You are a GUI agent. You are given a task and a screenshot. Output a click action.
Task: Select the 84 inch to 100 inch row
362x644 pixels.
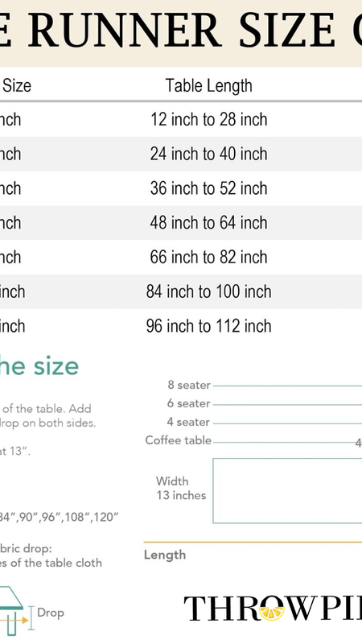[181, 292]
